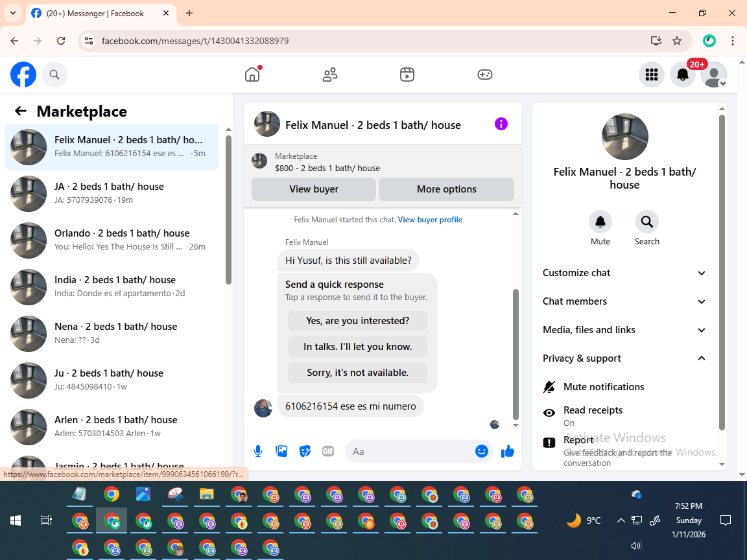Image resolution: width=747 pixels, height=560 pixels.
Task: Open the Windows Start button
Action: pos(16,520)
